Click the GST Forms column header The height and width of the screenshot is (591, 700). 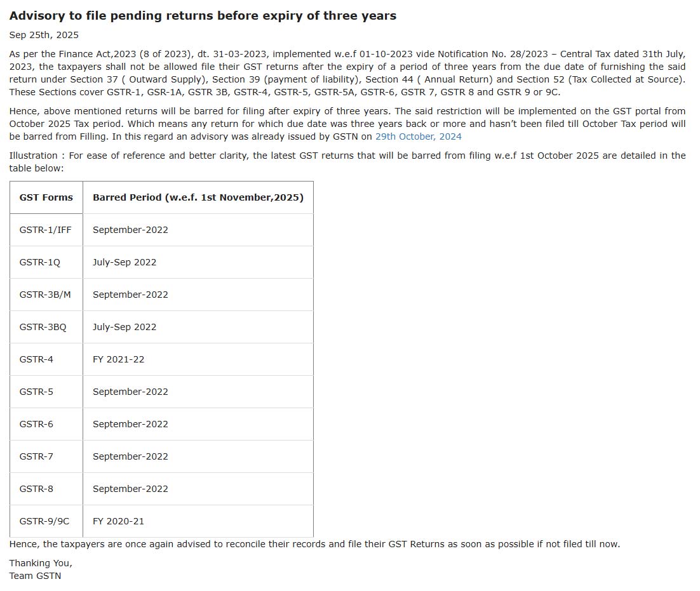46,197
